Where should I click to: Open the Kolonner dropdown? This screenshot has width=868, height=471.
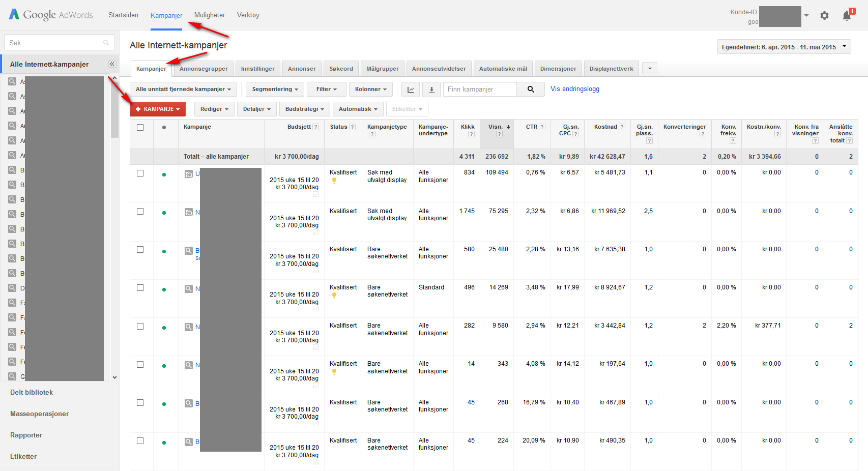[x=371, y=90]
